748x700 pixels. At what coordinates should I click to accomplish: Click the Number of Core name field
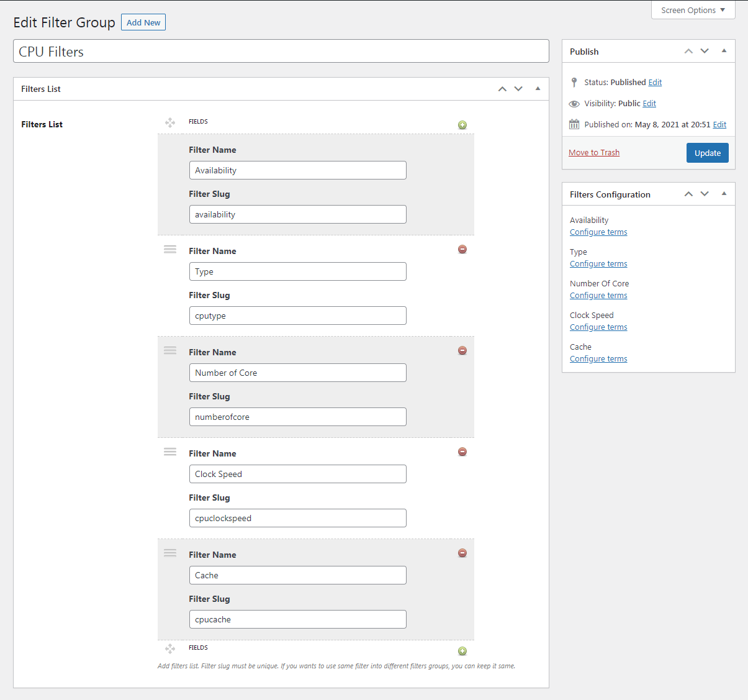click(298, 373)
